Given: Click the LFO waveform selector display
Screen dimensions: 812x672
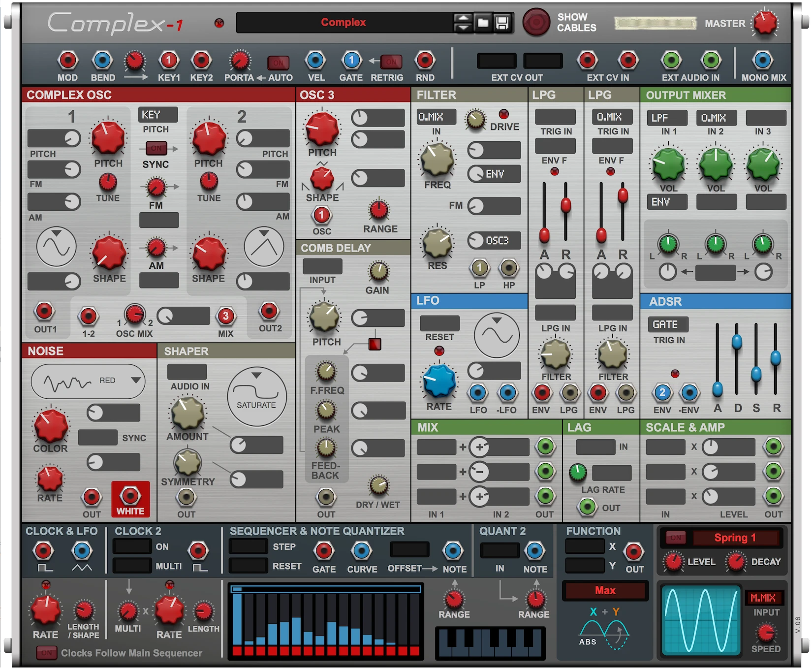Looking at the screenshot, I should pos(497,335).
